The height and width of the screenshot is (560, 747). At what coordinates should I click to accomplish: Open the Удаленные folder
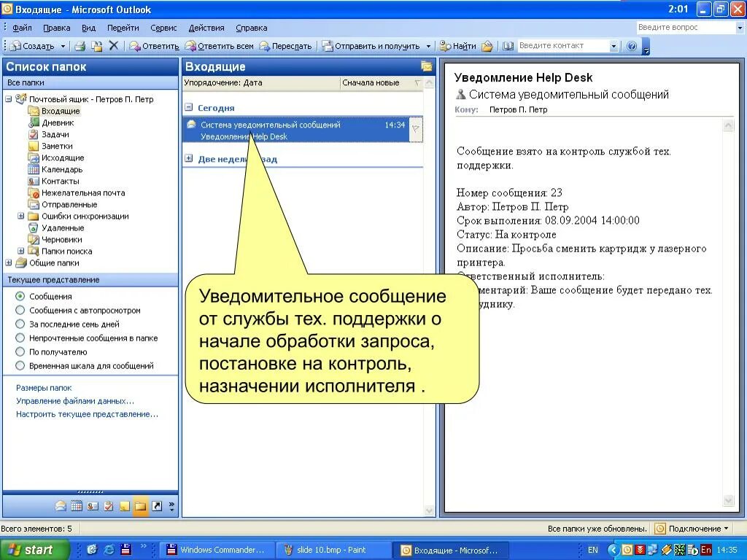63,227
